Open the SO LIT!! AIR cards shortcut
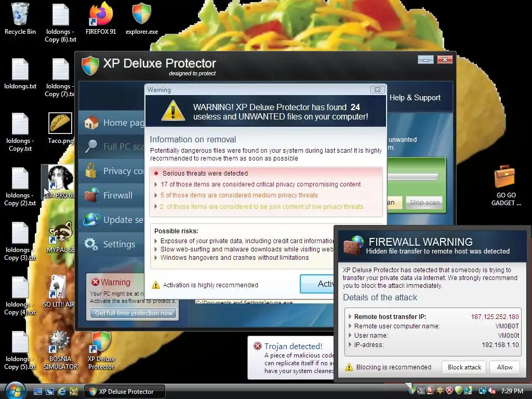This screenshot has height=399, width=532. click(x=59, y=291)
